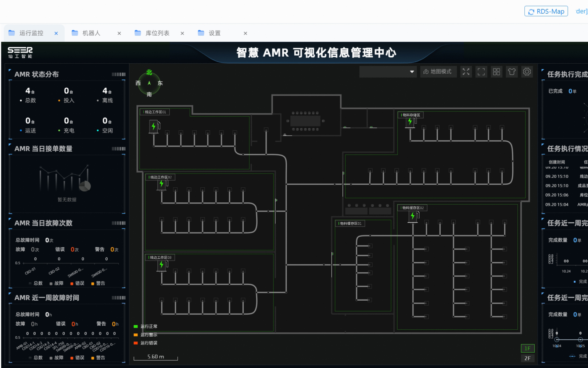Image resolution: width=588 pixels, height=368 pixels.
Task: Click the 地图模式 button
Action: (x=438, y=72)
